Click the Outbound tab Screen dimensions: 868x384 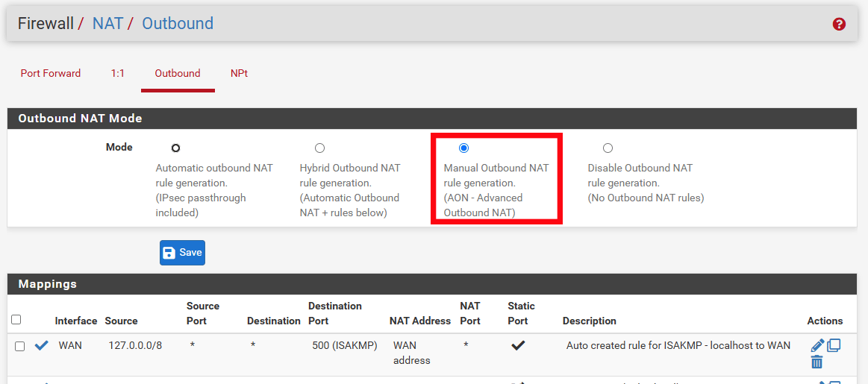click(x=178, y=74)
